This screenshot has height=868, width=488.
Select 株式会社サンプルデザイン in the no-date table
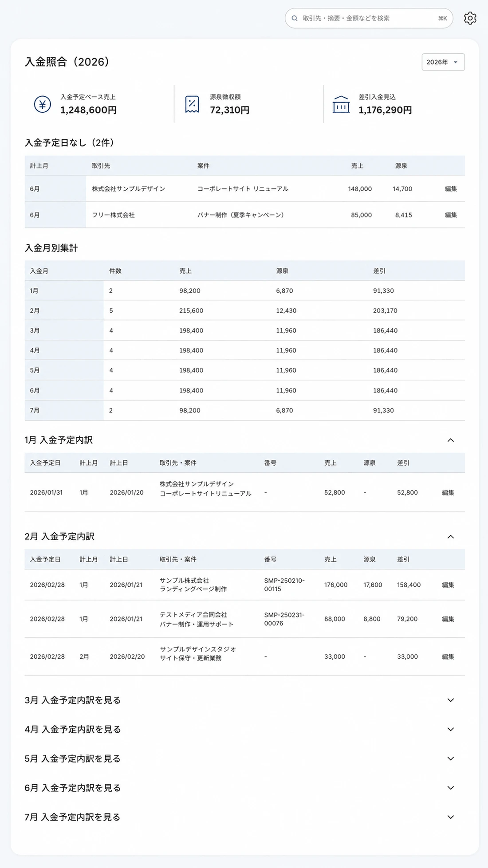click(128, 189)
